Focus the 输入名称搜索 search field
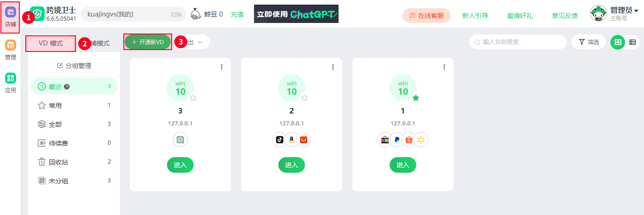644x215 pixels. point(518,42)
